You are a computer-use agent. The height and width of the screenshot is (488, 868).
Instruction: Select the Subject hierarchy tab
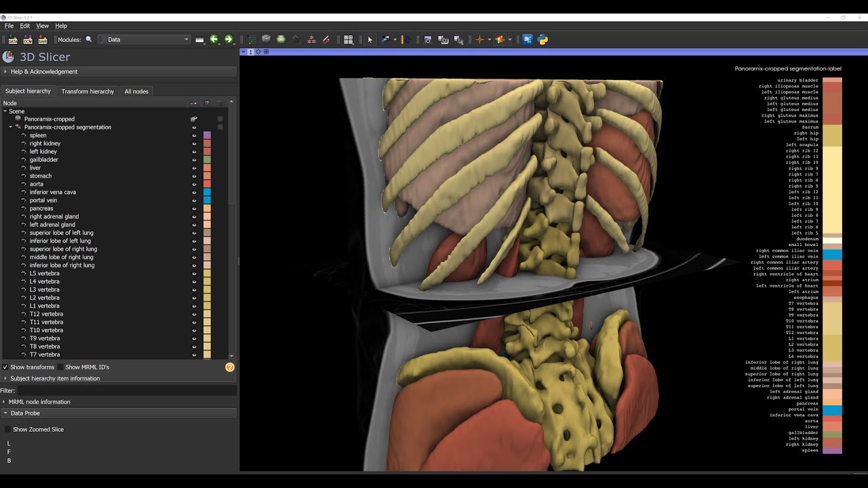pyautogui.click(x=28, y=91)
